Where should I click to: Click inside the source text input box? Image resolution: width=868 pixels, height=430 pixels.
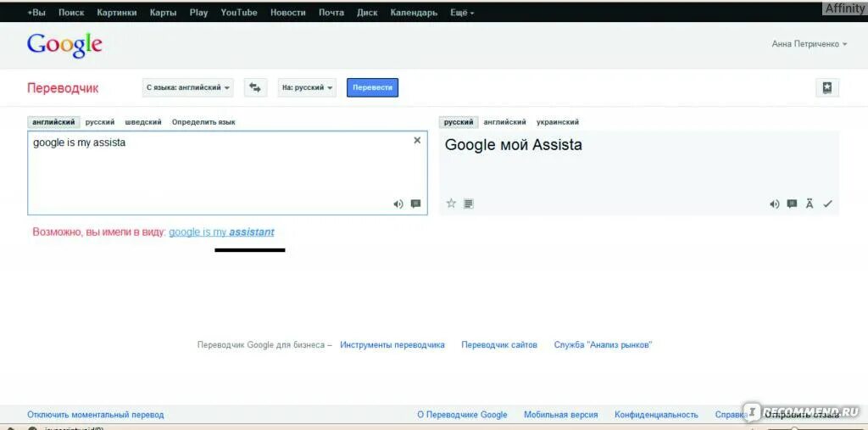[x=227, y=173]
